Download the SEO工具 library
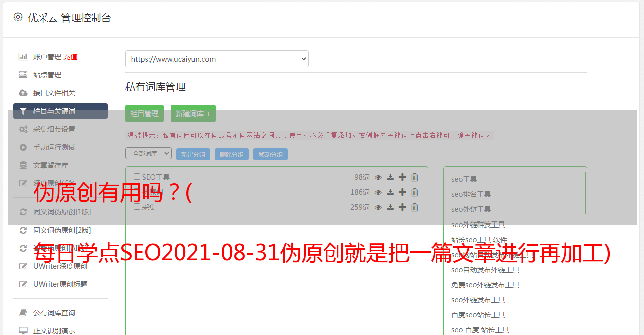 tap(390, 177)
